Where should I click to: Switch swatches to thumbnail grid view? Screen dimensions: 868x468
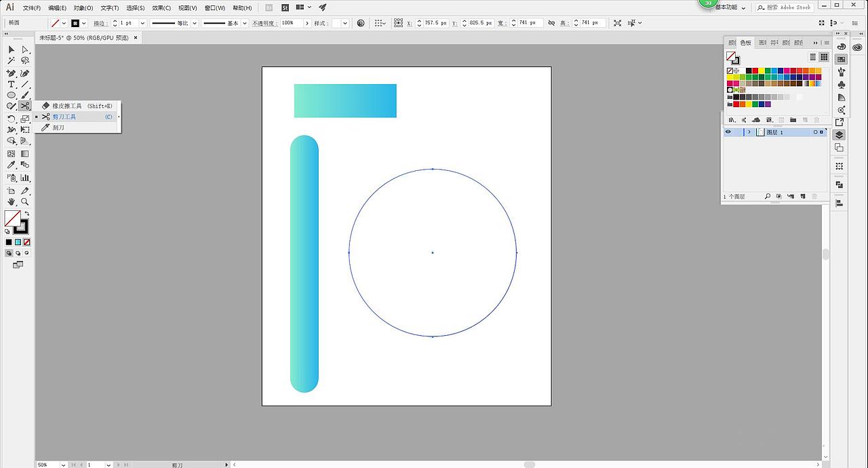point(824,57)
